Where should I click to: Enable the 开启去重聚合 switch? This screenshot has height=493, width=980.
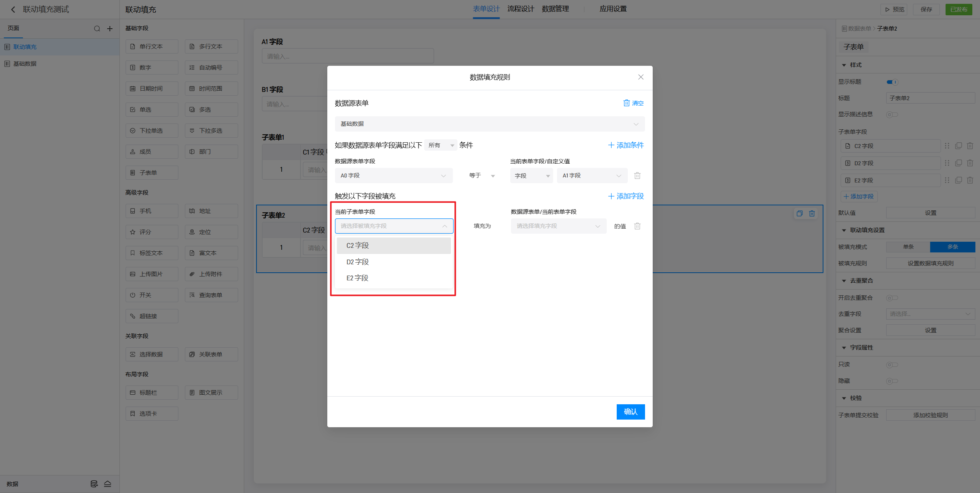point(892,298)
